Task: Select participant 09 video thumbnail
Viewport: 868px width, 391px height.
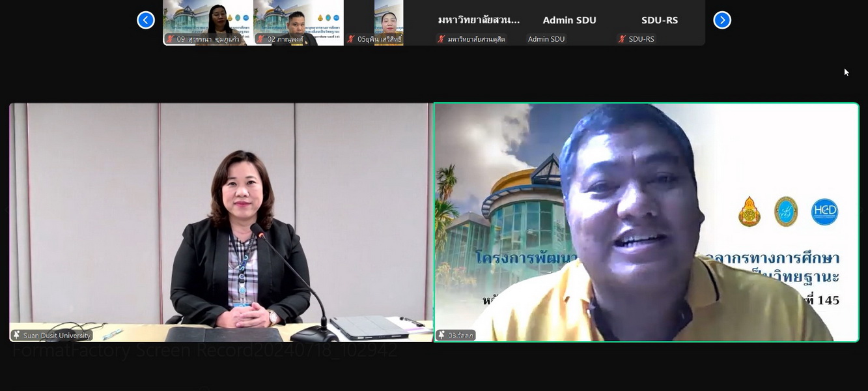Action: (208, 23)
